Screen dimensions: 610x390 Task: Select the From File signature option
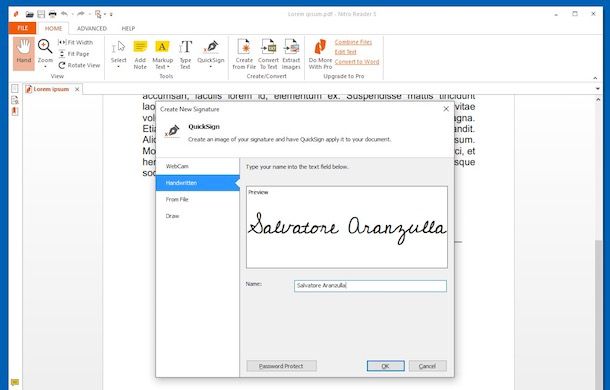[198, 199]
